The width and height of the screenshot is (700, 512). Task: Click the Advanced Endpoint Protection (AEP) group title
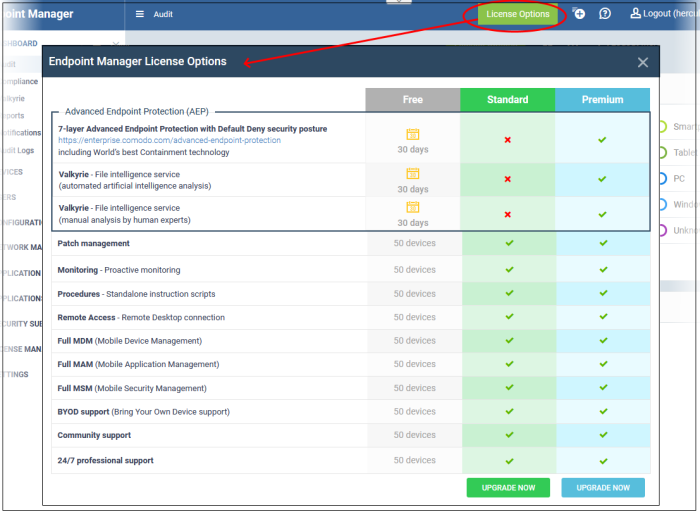click(137, 112)
